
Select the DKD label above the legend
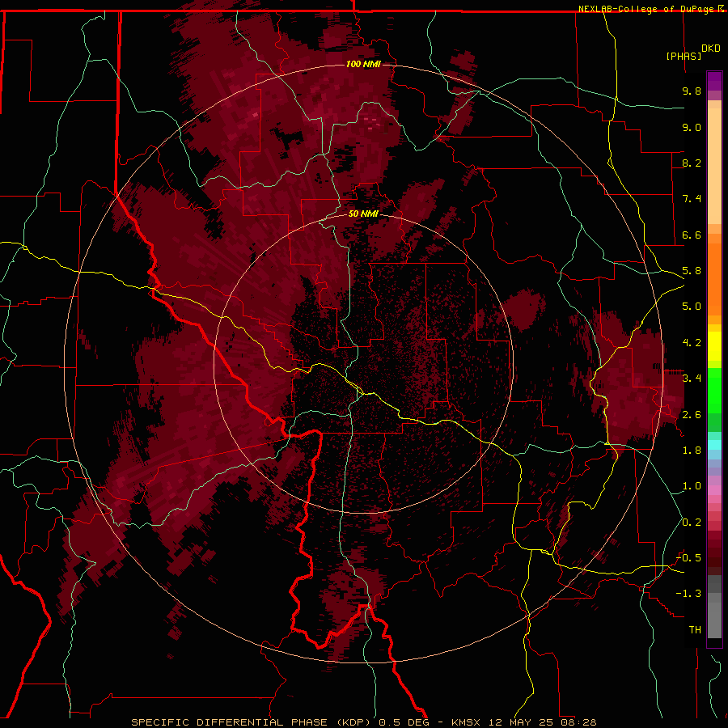tap(710, 49)
